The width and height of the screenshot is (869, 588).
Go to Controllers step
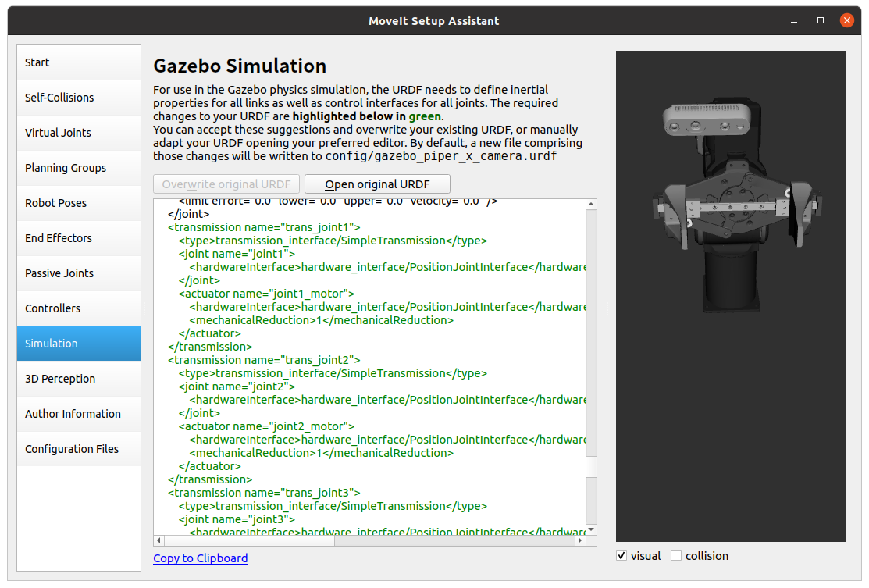coord(79,308)
